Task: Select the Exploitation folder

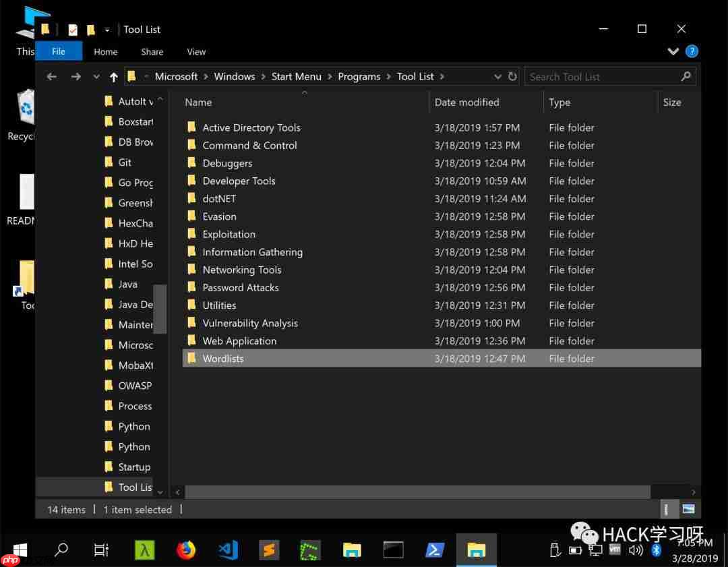Action: pos(229,234)
